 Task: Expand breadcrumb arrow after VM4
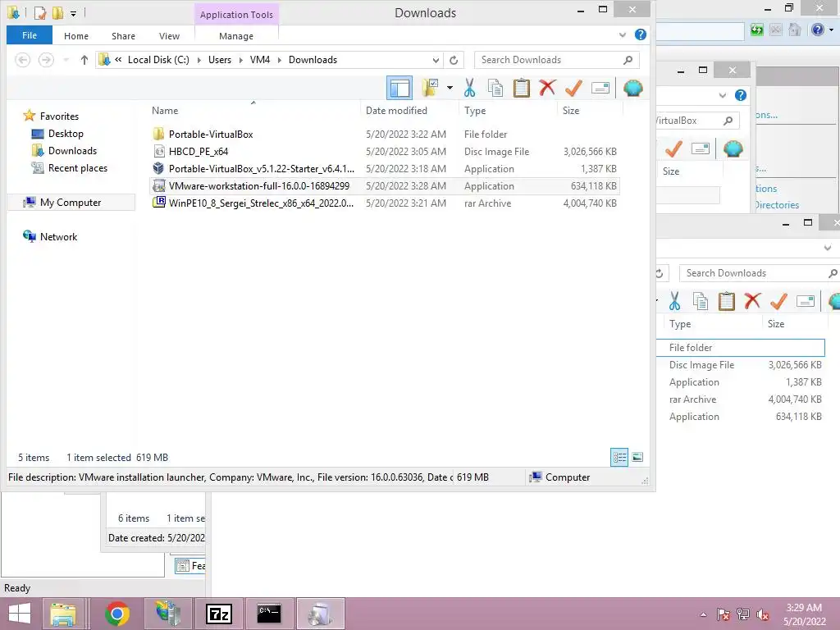click(279, 60)
